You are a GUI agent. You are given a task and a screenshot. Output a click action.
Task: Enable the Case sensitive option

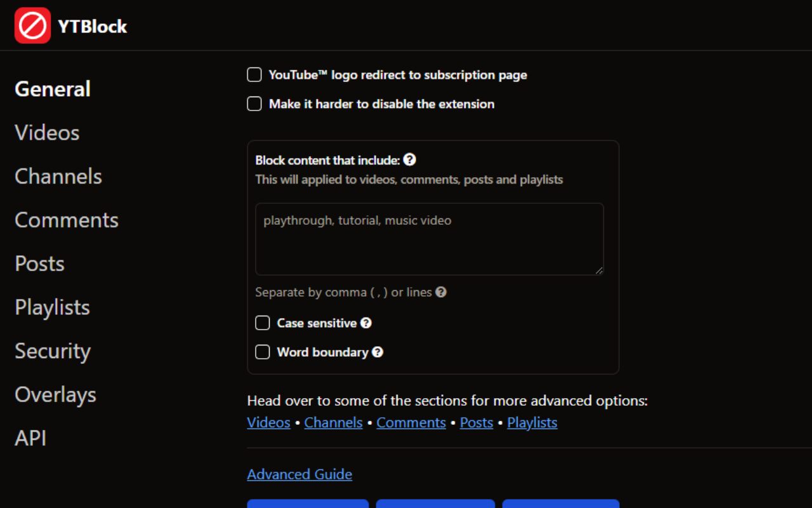(x=262, y=323)
